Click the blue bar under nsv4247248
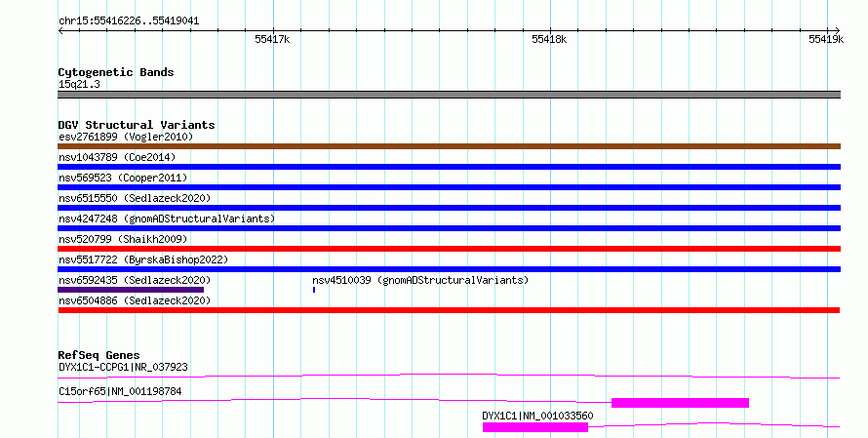The width and height of the screenshot is (868, 438). [449, 228]
